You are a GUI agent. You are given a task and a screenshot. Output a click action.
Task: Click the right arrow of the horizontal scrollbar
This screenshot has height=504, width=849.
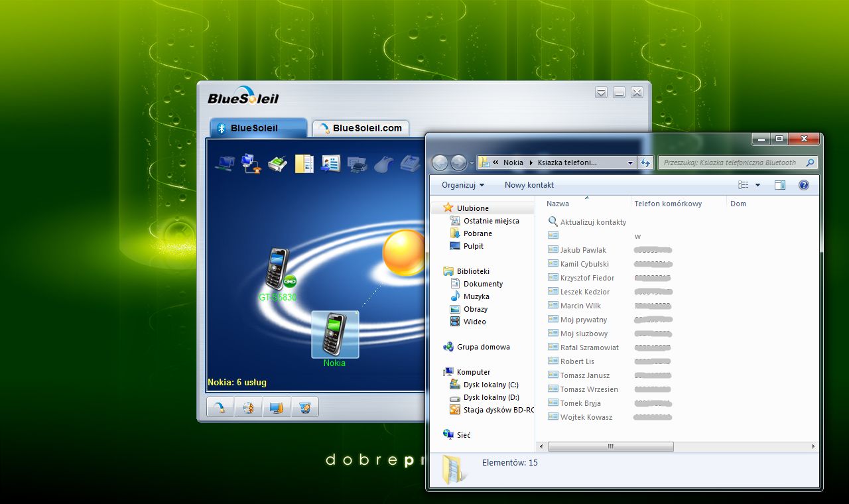tap(813, 447)
